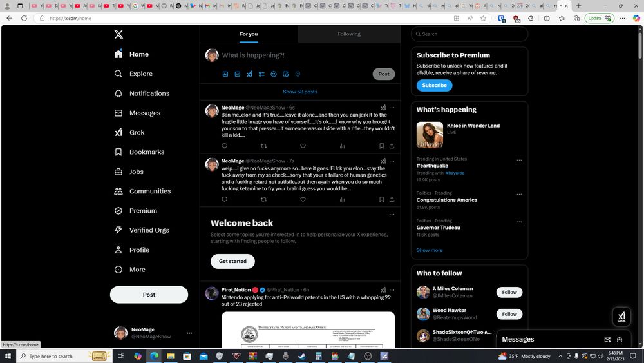Click Grok icon on NeoMage 6s post
This screenshot has width=644, height=363.
click(383, 108)
